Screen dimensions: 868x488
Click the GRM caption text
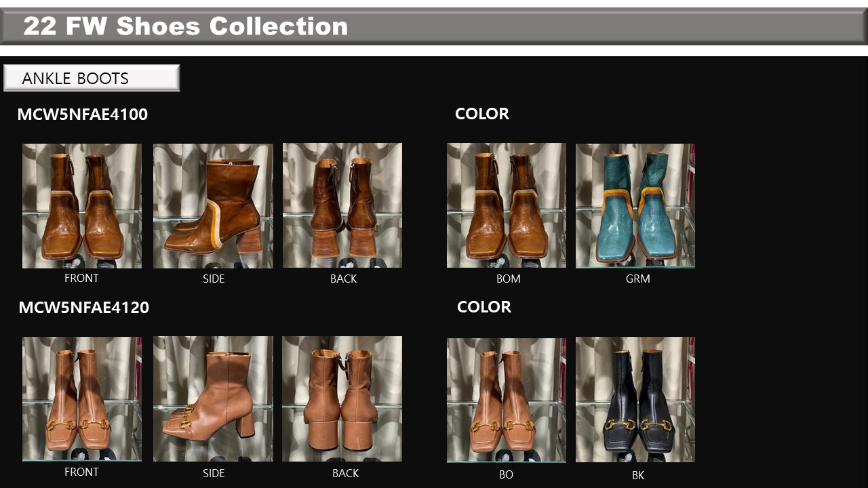coord(638,279)
